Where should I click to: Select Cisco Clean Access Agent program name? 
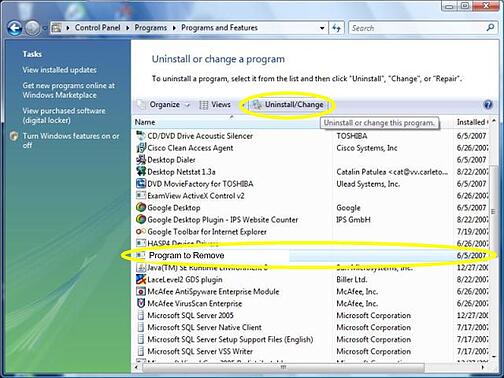click(x=190, y=148)
